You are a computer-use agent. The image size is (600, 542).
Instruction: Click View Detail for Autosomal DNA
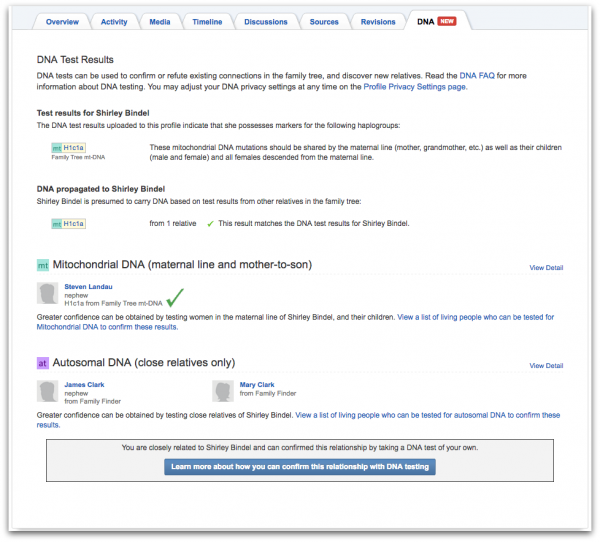546,366
